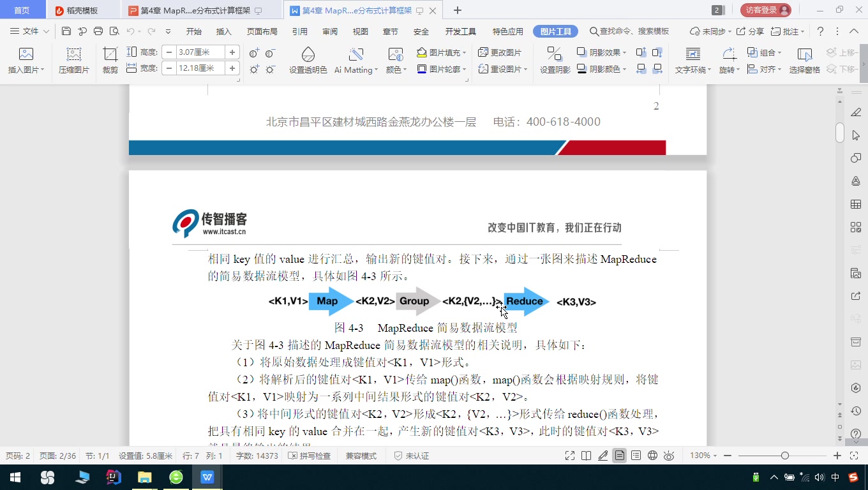The image size is (868, 490).
Task: Enable eye-protection mode in status bar
Action: tap(669, 456)
